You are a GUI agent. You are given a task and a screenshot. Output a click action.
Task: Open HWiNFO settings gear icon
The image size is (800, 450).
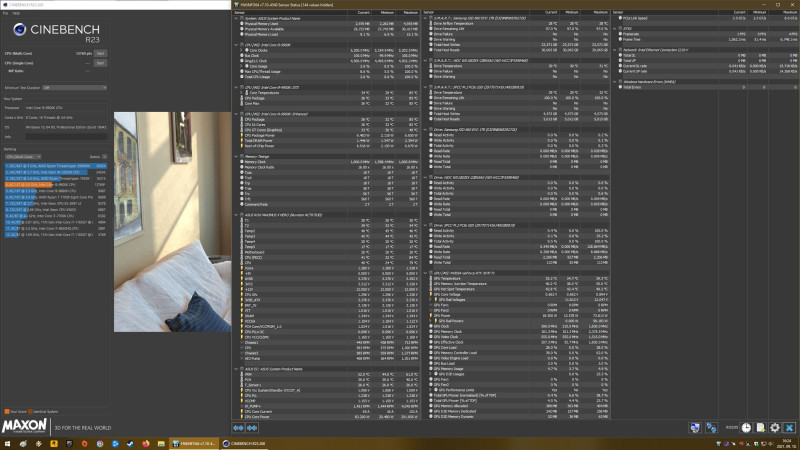tap(775, 428)
